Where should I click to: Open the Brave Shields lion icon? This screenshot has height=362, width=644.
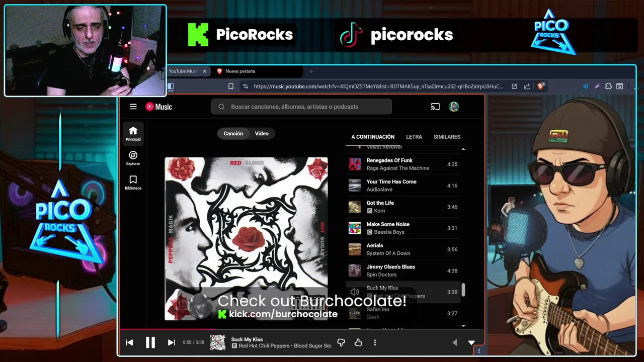(x=541, y=86)
